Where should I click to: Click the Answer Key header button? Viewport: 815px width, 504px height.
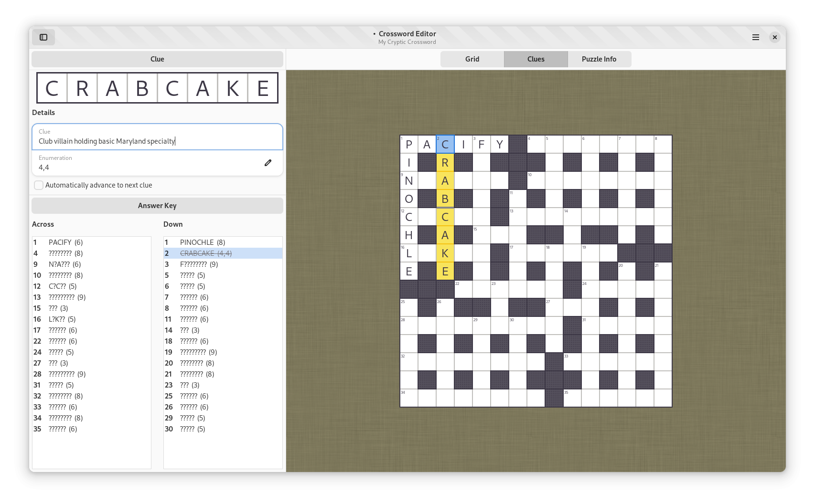coord(157,206)
